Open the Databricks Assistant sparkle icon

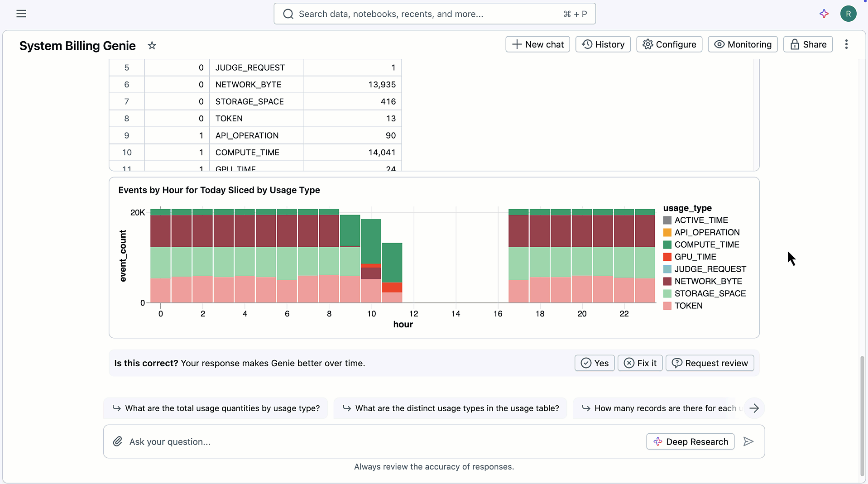(x=824, y=14)
